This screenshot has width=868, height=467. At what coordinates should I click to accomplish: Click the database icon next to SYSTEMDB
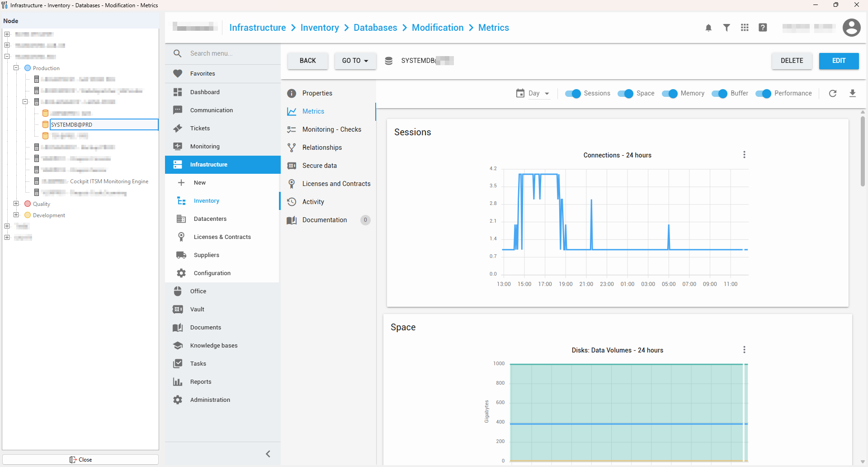[388, 61]
